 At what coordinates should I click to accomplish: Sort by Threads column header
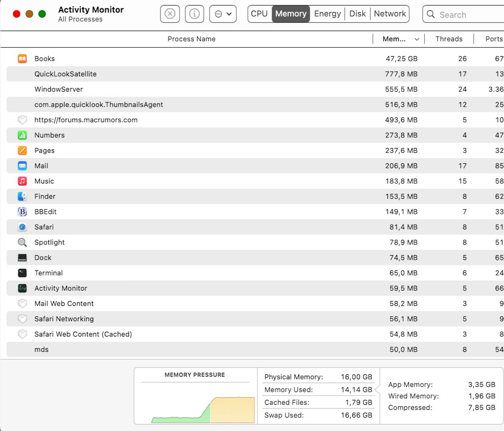(449, 39)
